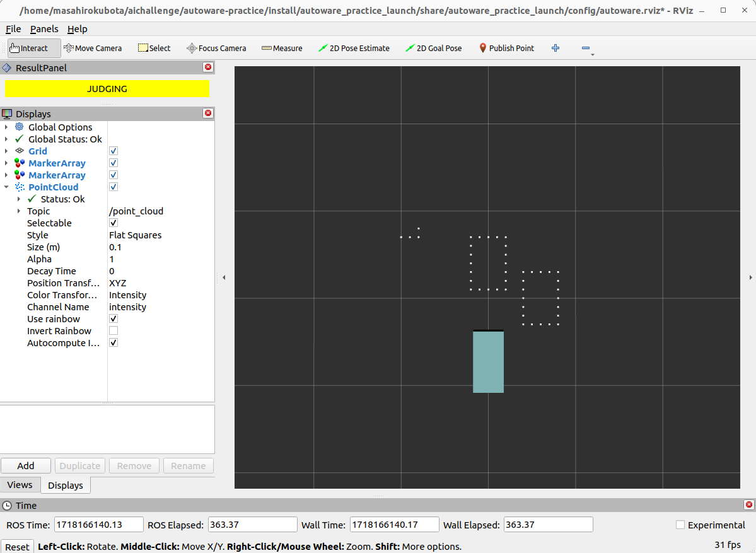Open the Panels menu

click(x=44, y=29)
